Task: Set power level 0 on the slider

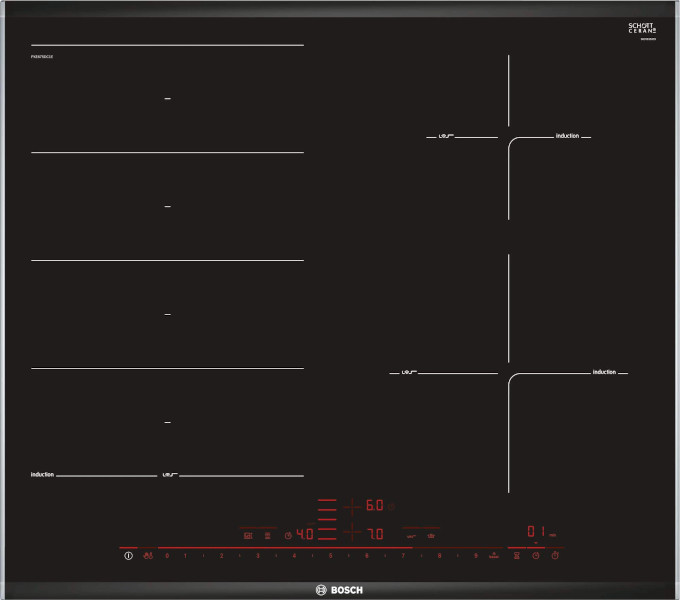Action: click(x=167, y=556)
